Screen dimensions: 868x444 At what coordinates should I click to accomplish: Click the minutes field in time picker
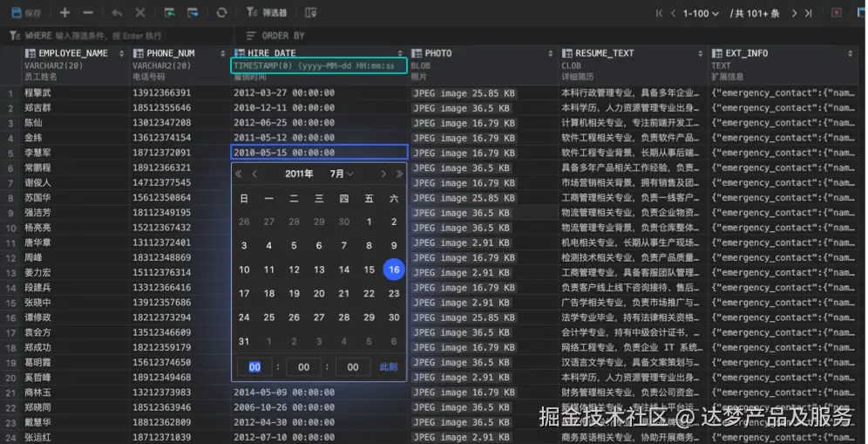tap(303, 367)
